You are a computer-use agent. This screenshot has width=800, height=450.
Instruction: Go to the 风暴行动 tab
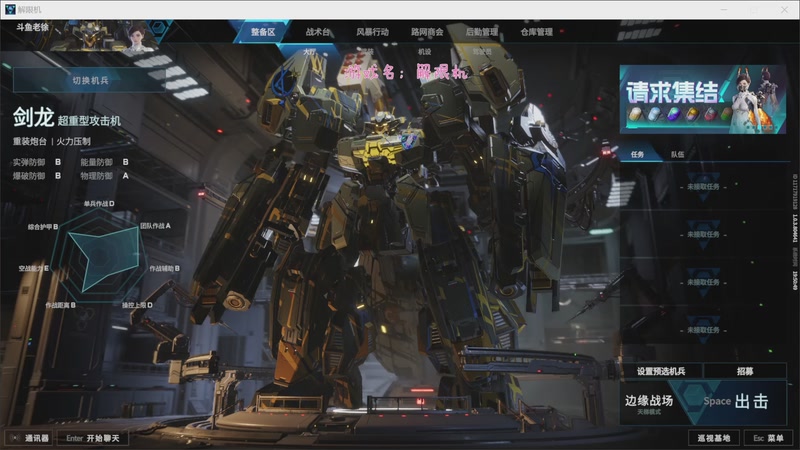coord(372,32)
